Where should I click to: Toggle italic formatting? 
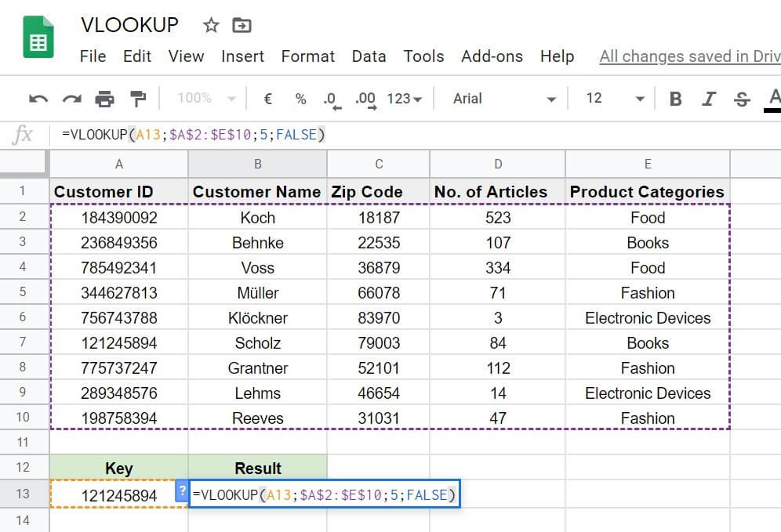708,98
